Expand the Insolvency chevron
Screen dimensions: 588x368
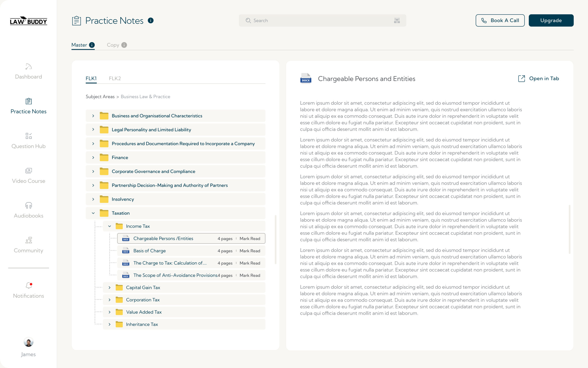click(93, 199)
